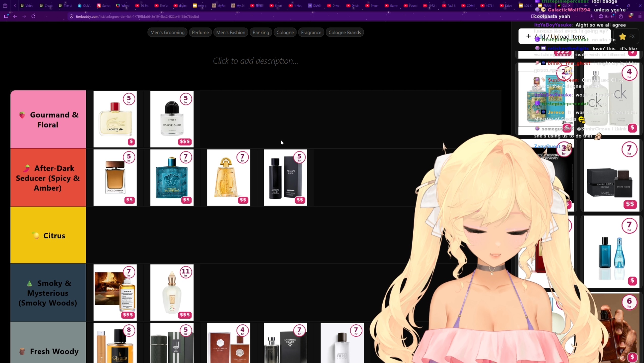Open the tab groups workspace icon
This screenshot has width=644, height=363.
(x=5, y=6)
